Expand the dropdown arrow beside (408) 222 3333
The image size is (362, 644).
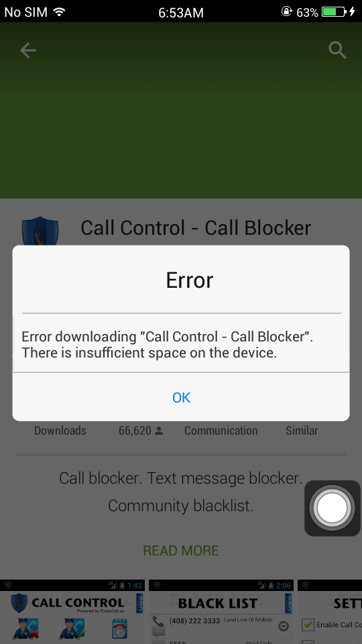(284, 626)
